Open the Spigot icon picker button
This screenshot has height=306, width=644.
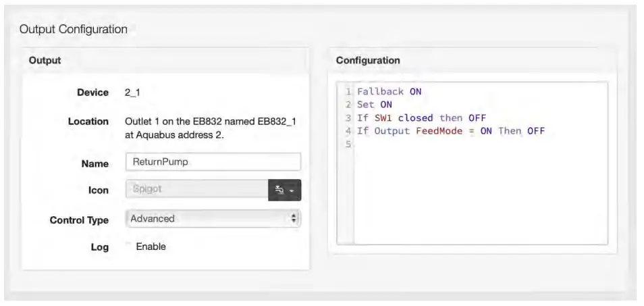[284, 190]
